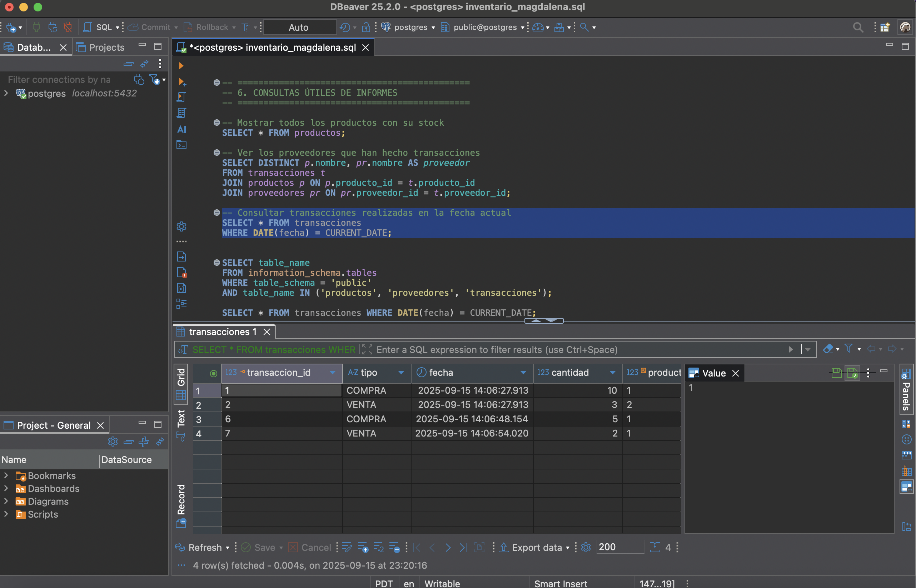Click the disconnect red plug icon
The width and height of the screenshot is (916, 588).
[68, 27]
